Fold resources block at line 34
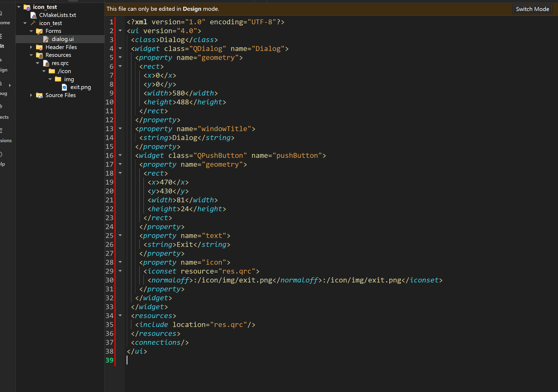 coord(120,316)
